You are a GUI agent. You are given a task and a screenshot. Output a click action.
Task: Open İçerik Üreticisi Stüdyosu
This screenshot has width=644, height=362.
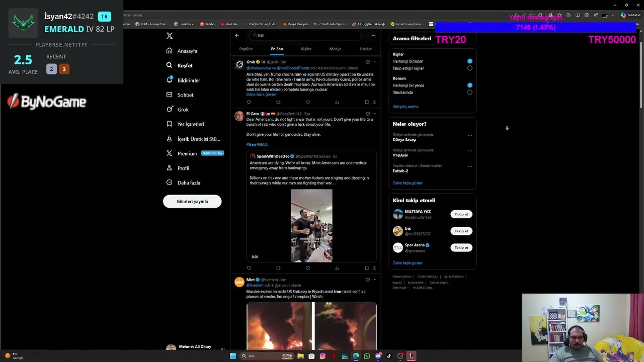(193, 139)
